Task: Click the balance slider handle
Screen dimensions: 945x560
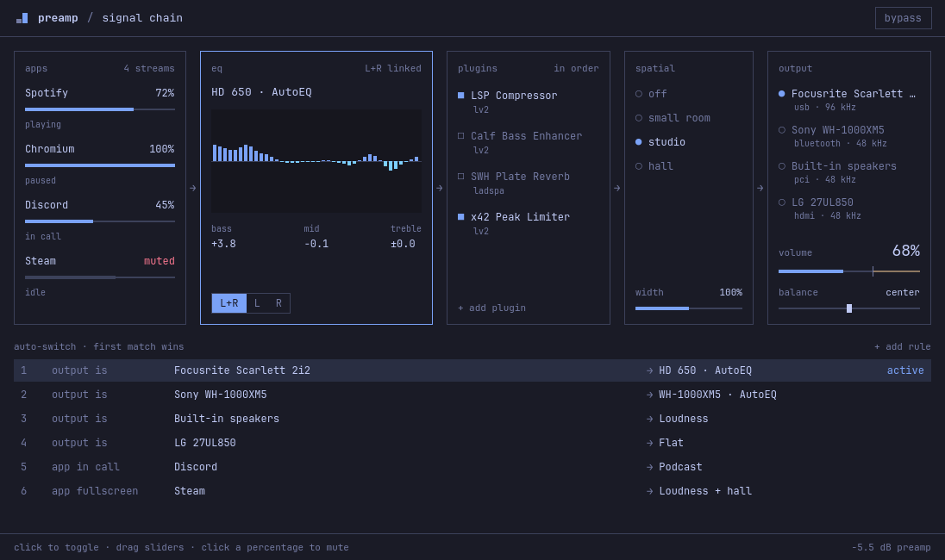Action: 849,308
